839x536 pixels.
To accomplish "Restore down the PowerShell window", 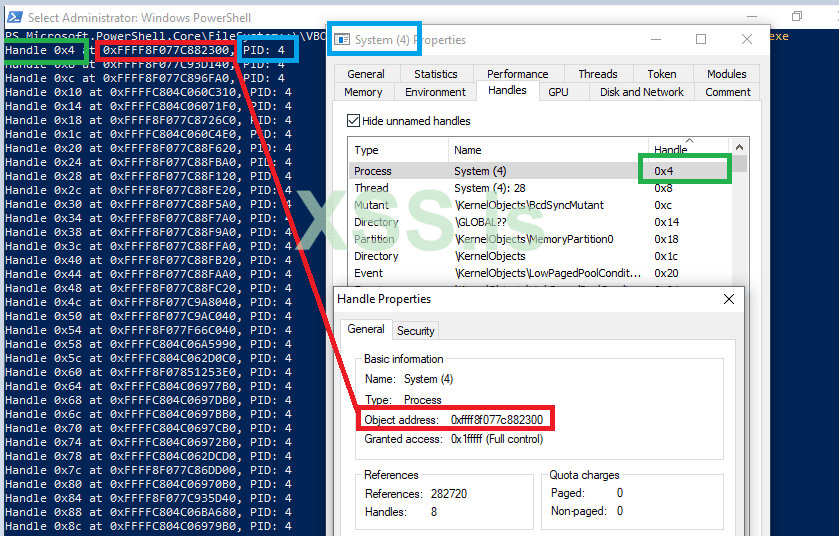I will pyautogui.click(x=797, y=16).
